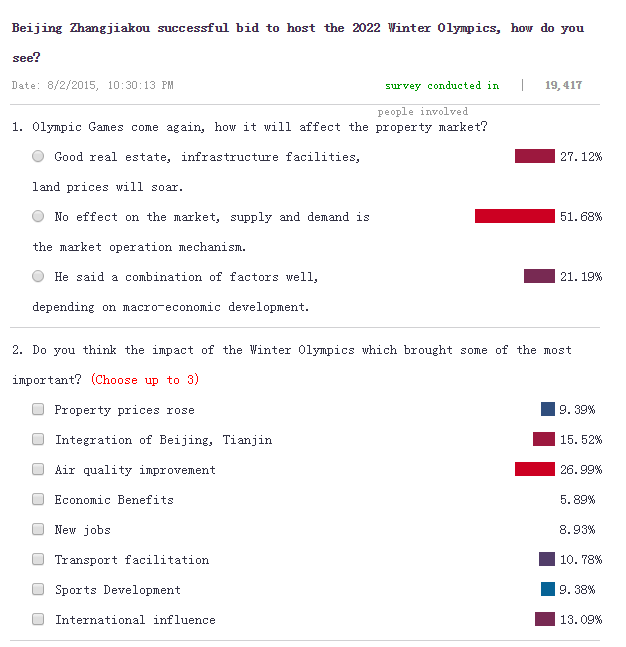Image resolution: width=626 pixels, height=647 pixels.
Task: Choose 'No effect on the market' radio
Action: tap(38, 217)
